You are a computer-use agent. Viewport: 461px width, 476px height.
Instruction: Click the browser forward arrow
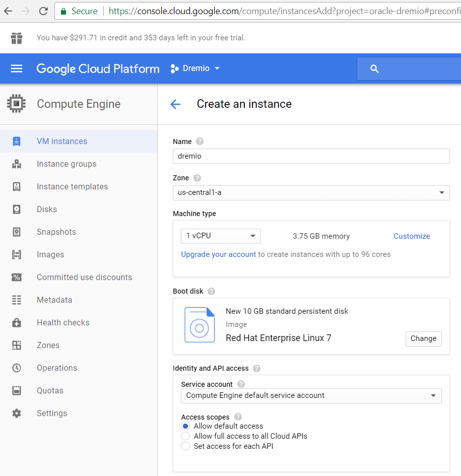pos(26,11)
